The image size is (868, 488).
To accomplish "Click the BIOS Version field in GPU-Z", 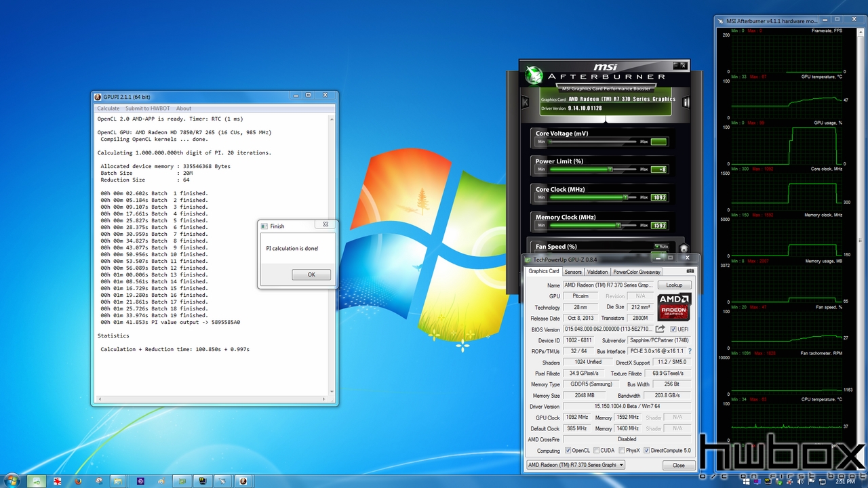I will [608, 329].
